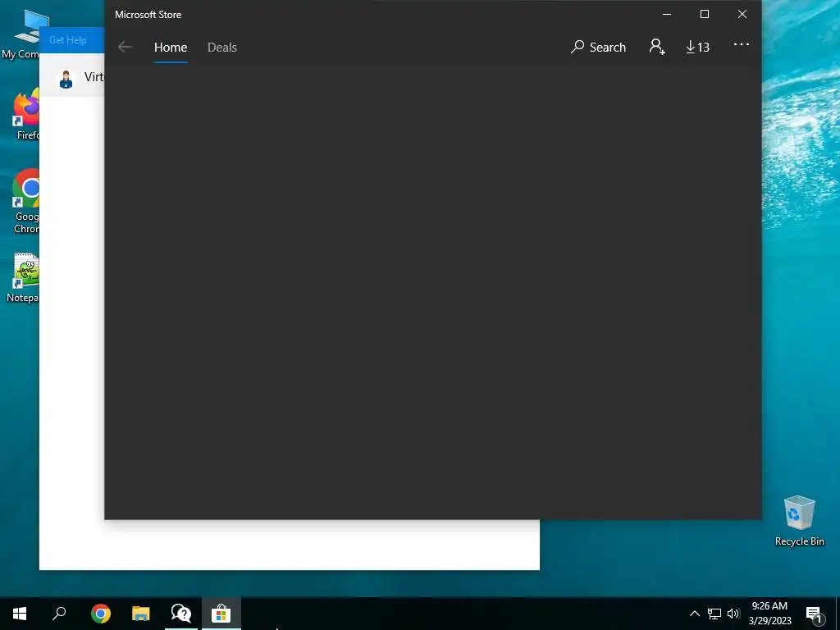Viewport: 840px width, 630px height.
Task: Select the Get Help window title
Action: 67,40
